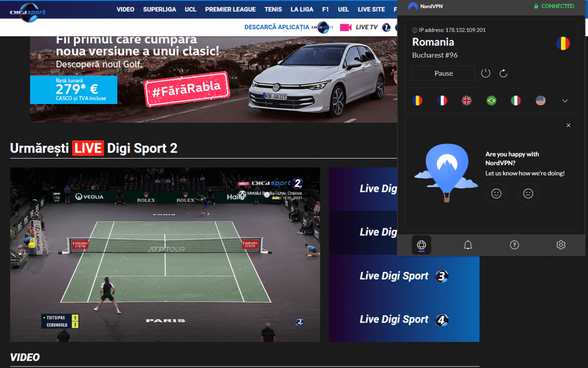588x368 pixels.
Task: Pause the NordVPN connection
Action: tap(444, 73)
